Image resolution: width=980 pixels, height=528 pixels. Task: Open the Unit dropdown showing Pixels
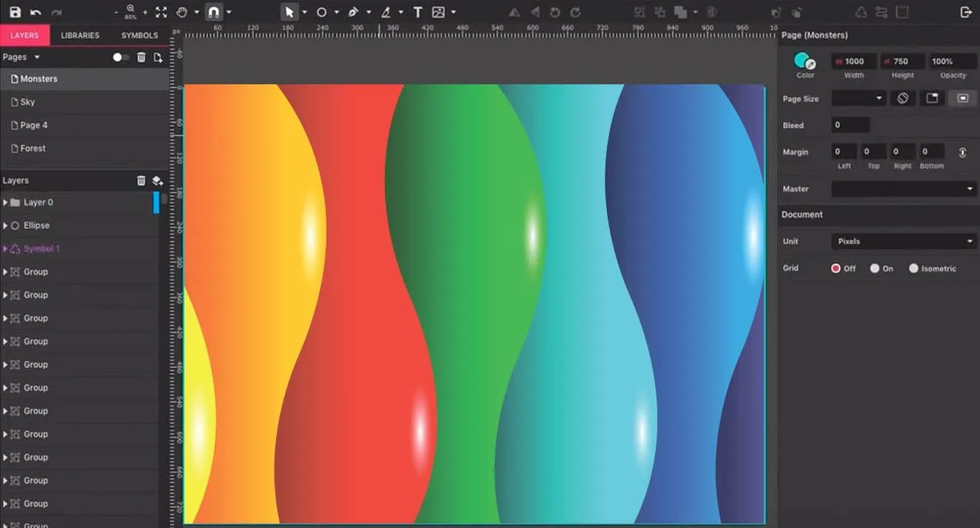pos(904,241)
